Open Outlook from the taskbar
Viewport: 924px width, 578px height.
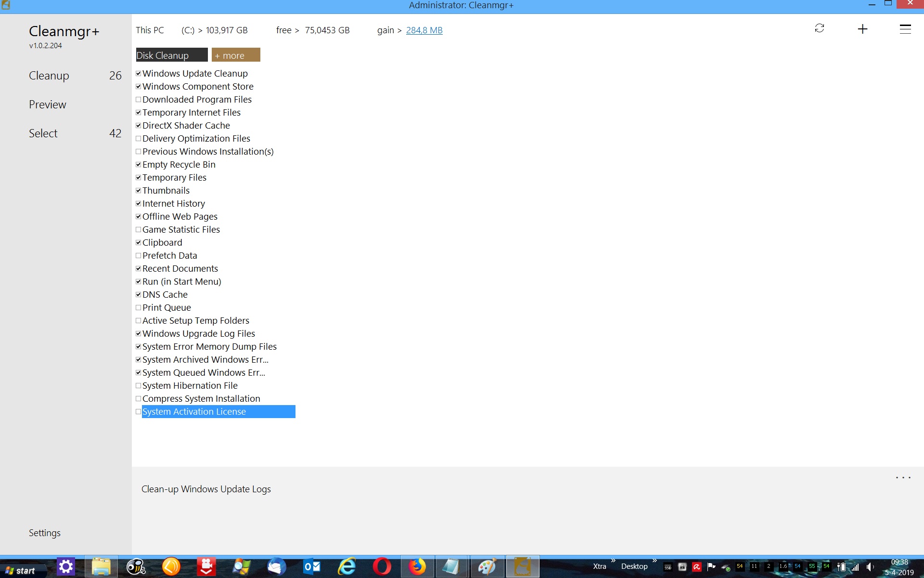point(312,567)
